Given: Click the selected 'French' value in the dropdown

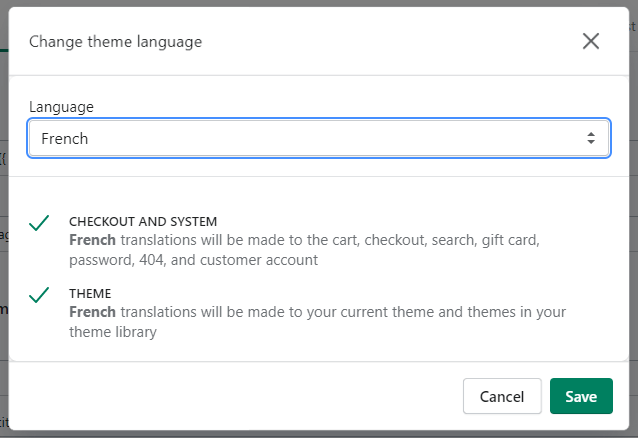Looking at the screenshot, I should (x=65, y=139).
